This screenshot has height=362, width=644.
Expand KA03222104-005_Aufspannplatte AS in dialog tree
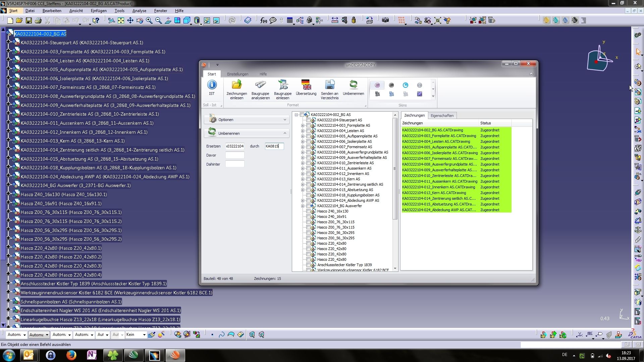coord(303,136)
